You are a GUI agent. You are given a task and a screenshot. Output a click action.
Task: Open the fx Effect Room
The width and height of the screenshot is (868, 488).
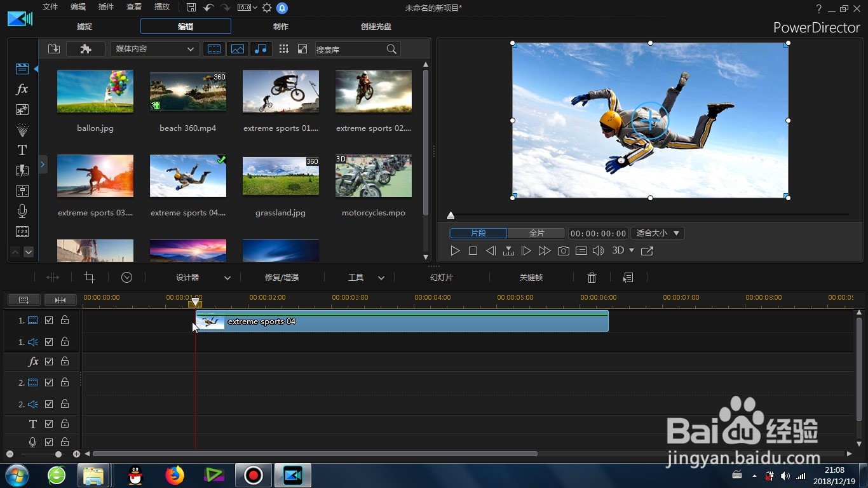pyautogui.click(x=22, y=89)
